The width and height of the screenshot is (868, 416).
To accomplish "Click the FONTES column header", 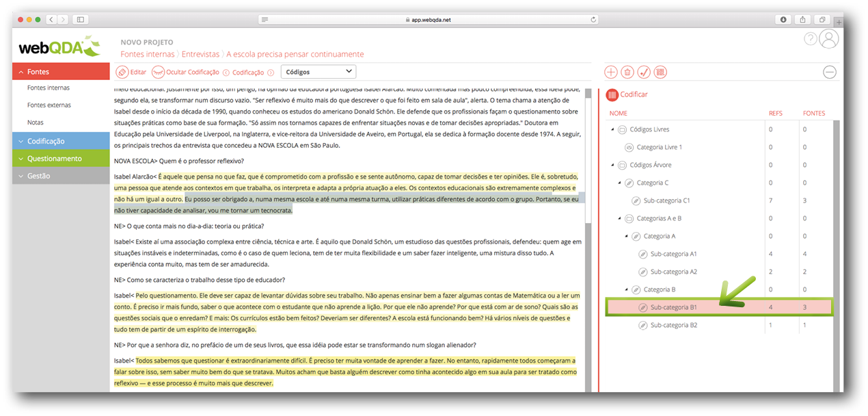I will [x=814, y=114].
